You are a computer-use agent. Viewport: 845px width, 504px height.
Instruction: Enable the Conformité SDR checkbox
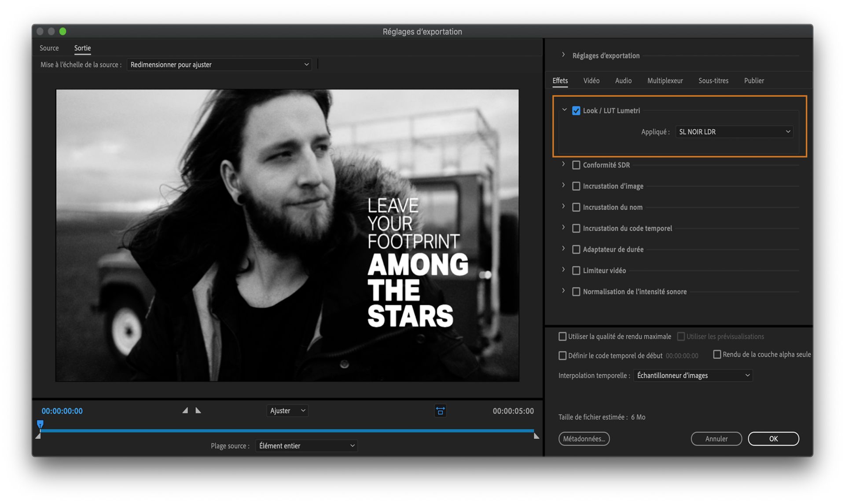point(576,165)
